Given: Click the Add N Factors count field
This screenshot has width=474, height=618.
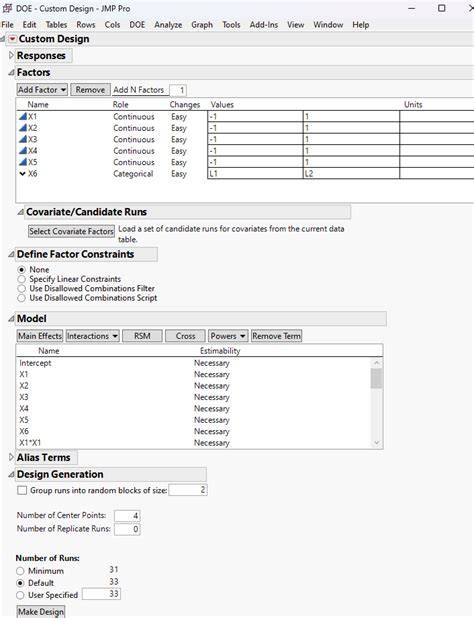Looking at the screenshot, I should click(x=178, y=90).
